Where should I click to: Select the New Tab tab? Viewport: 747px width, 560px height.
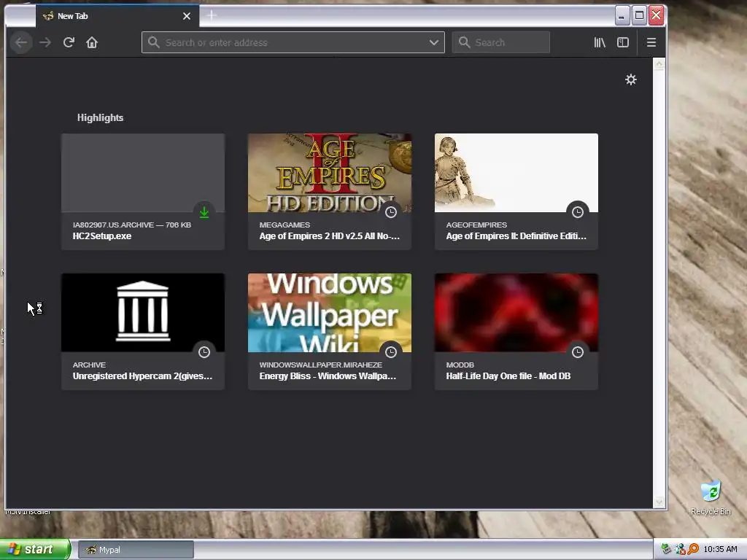tap(117, 16)
